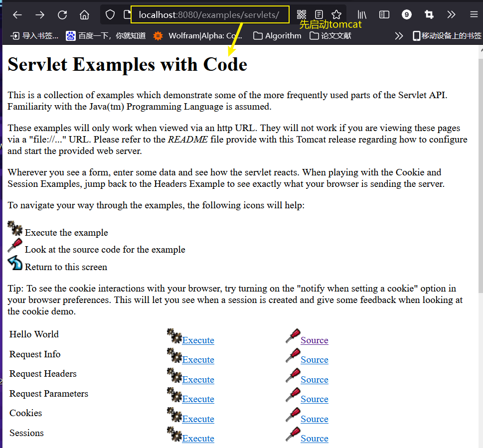Click the 'Servlet Examples with Code' heading
This screenshot has height=448, width=483.
click(x=128, y=64)
